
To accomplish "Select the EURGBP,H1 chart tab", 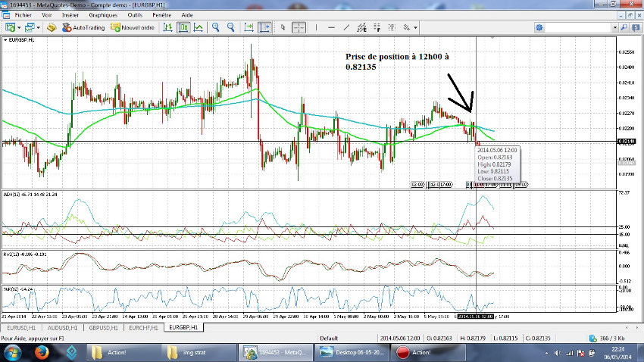I will [x=183, y=327].
